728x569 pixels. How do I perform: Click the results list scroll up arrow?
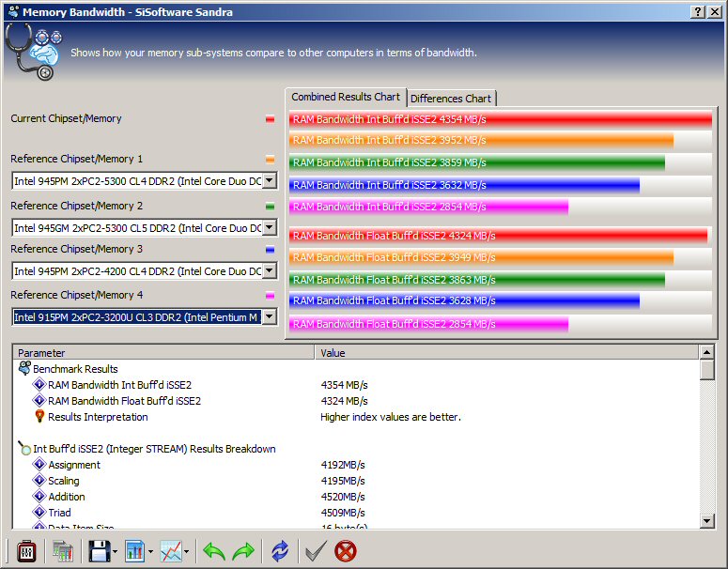point(706,352)
